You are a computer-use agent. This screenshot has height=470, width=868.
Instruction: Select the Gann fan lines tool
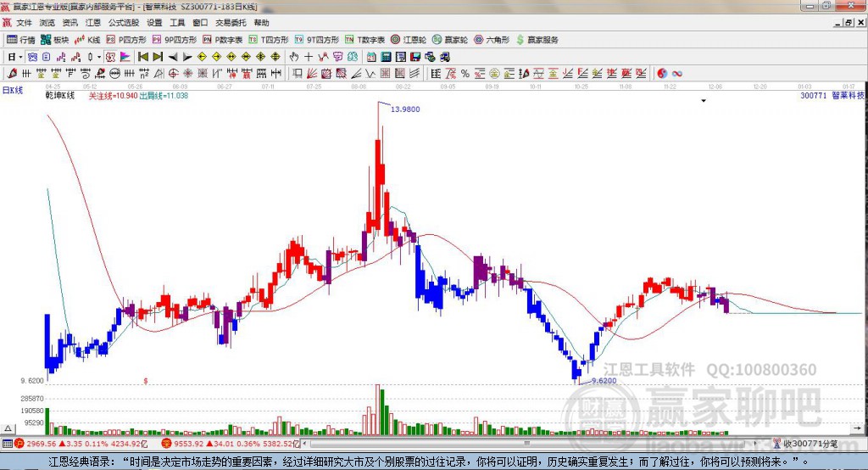(312, 73)
